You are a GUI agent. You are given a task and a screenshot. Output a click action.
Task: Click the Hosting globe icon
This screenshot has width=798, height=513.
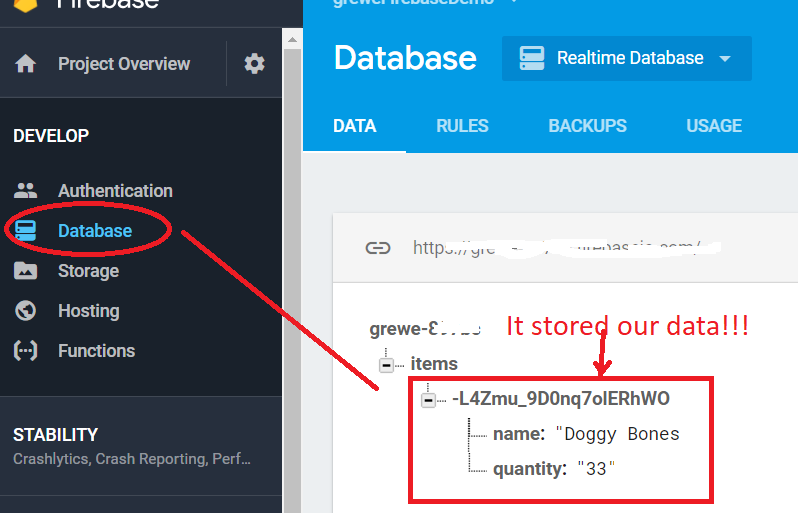click(26, 311)
